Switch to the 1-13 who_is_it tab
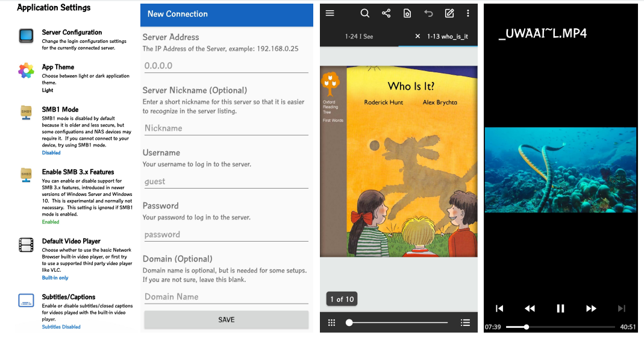 click(447, 36)
